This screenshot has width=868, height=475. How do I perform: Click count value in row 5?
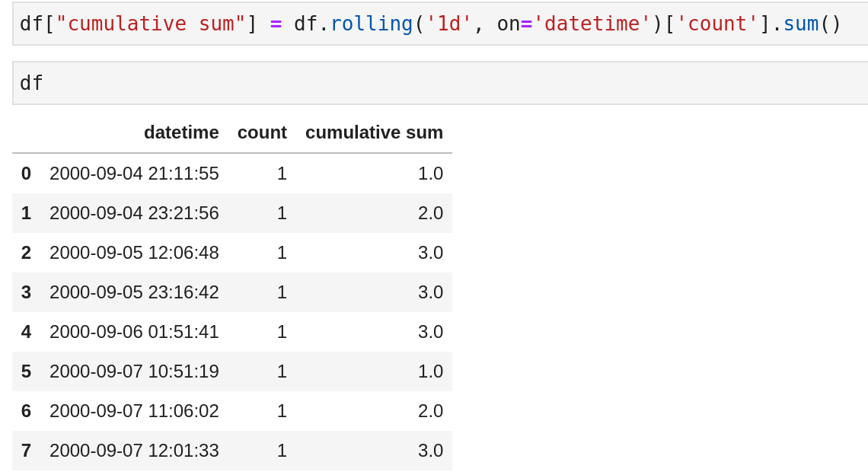(282, 371)
